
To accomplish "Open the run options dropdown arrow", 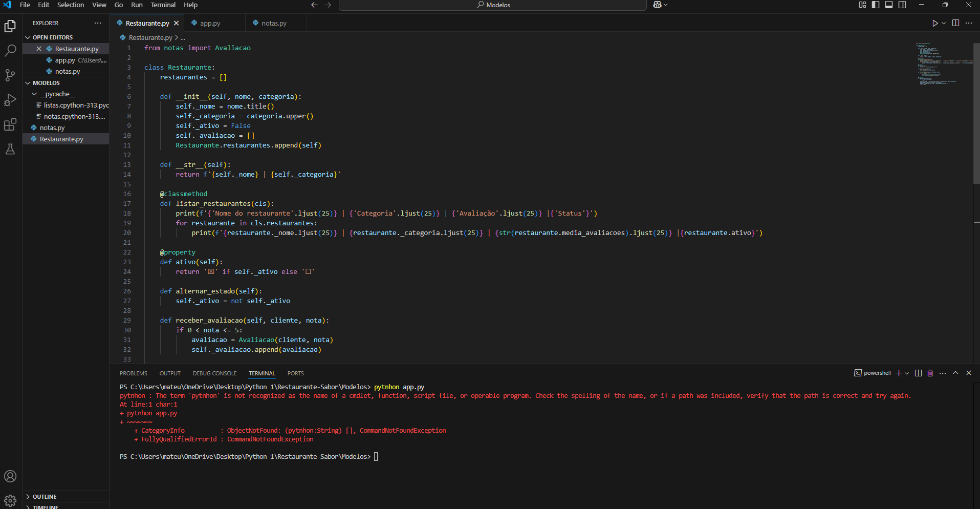I will pos(944,23).
